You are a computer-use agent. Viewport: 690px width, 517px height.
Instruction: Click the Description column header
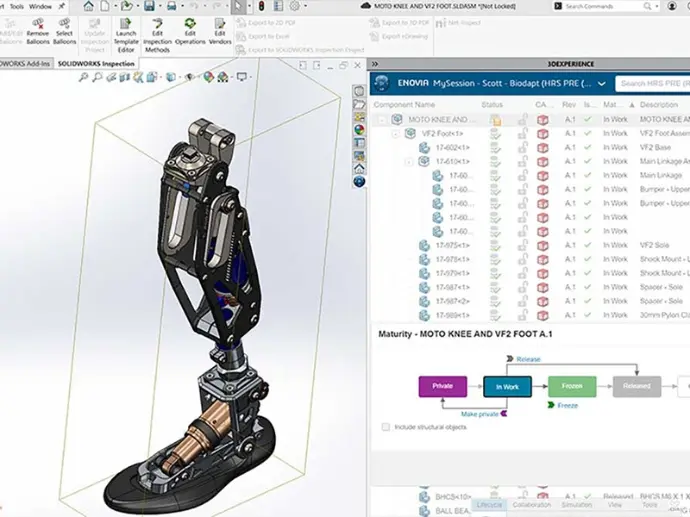(x=658, y=105)
